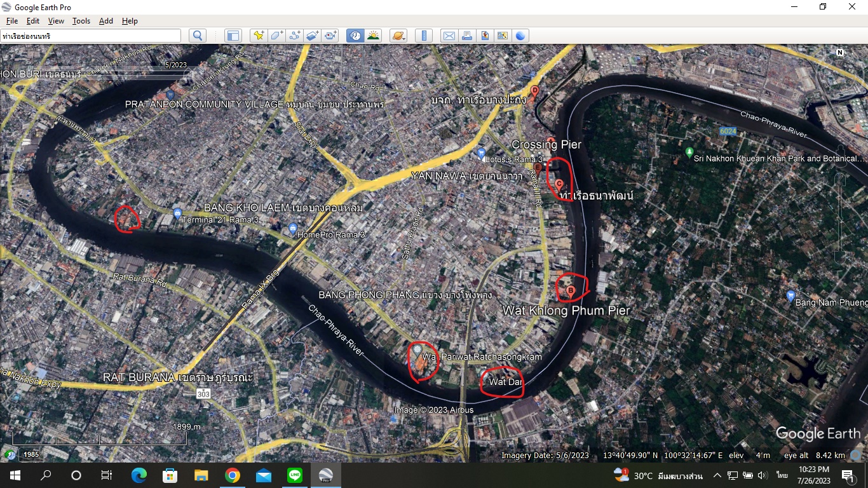Click in the search text field

click(90, 36)
